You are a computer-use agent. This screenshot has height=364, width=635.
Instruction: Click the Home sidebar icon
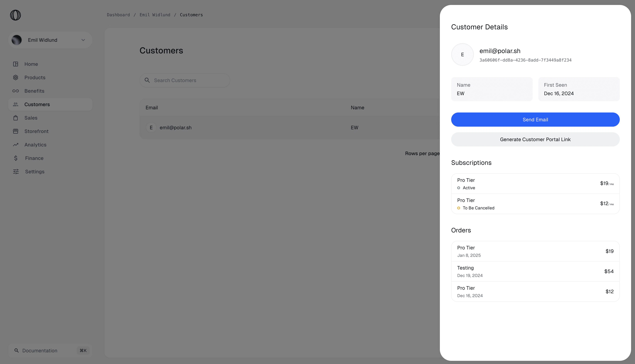[16, 64]
